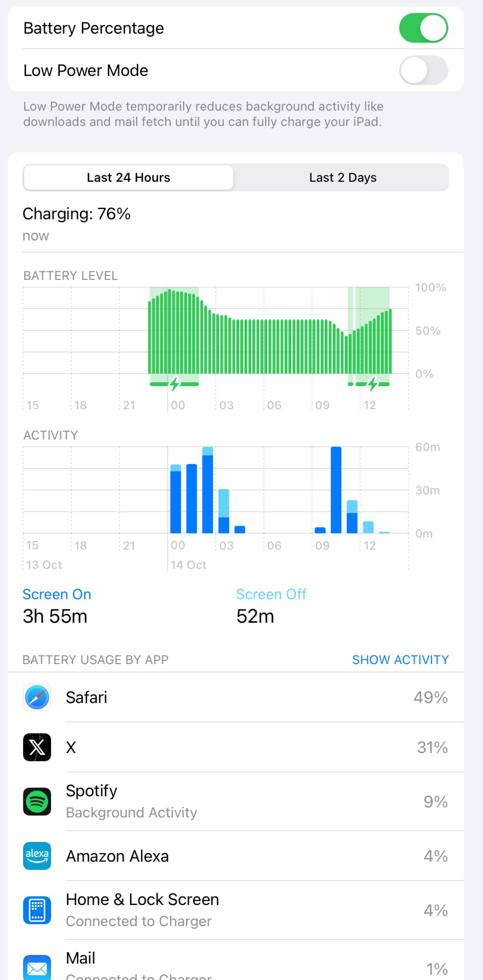Tap the Amazon Alexa app icon

tap(37, 856)
